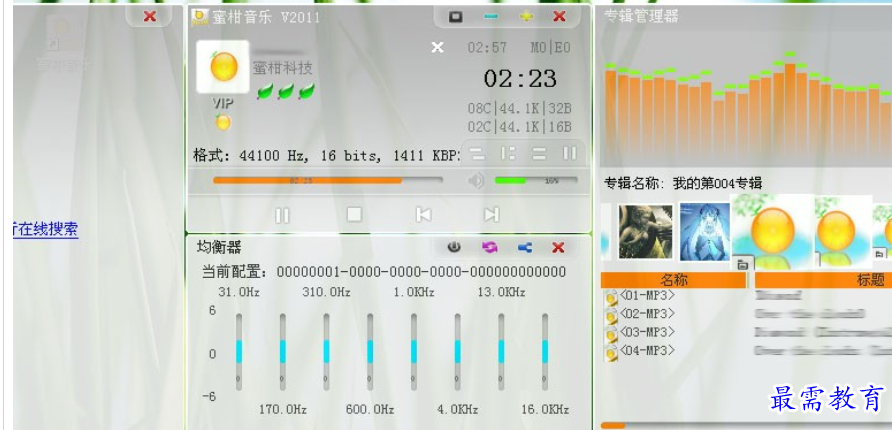Viewport: 892px width, 430px height.
Task: Click the 当前配置 preset ID text
Action: pos(422,272)
